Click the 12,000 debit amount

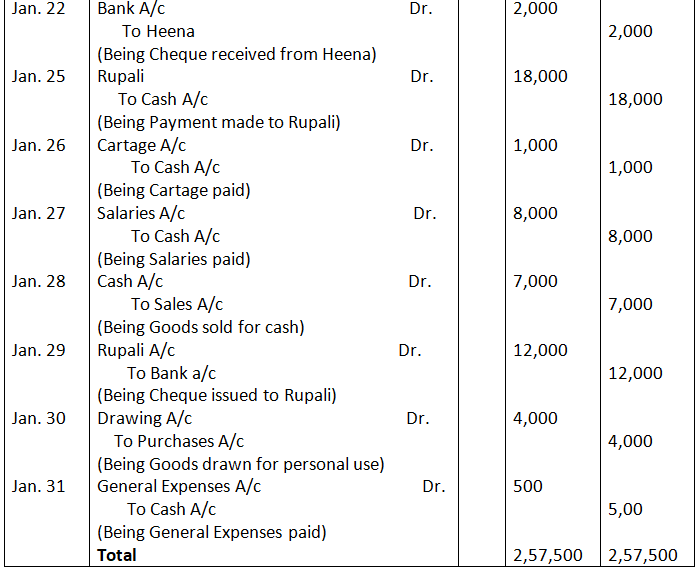(540, 350)
